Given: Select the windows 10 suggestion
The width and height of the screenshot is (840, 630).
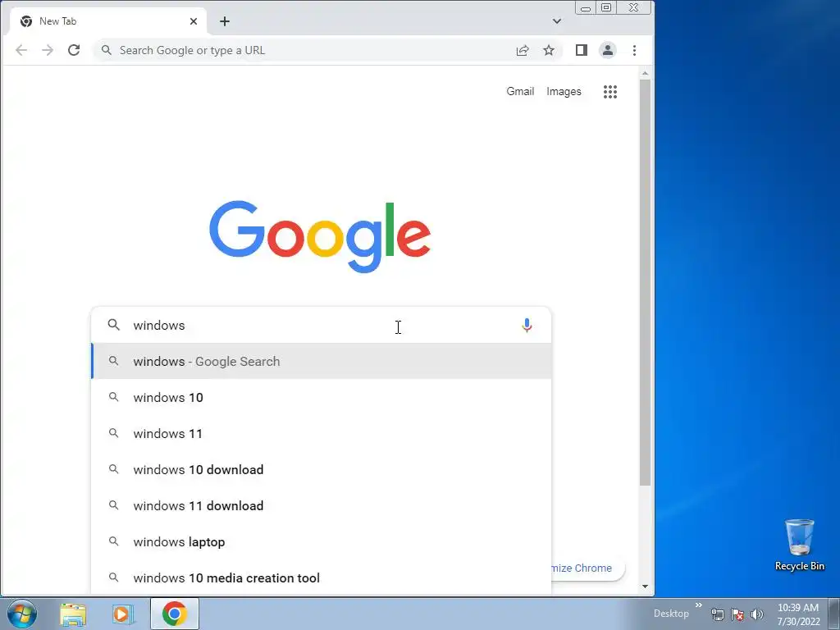Looking at the screenshot, I should coord(322,398).
